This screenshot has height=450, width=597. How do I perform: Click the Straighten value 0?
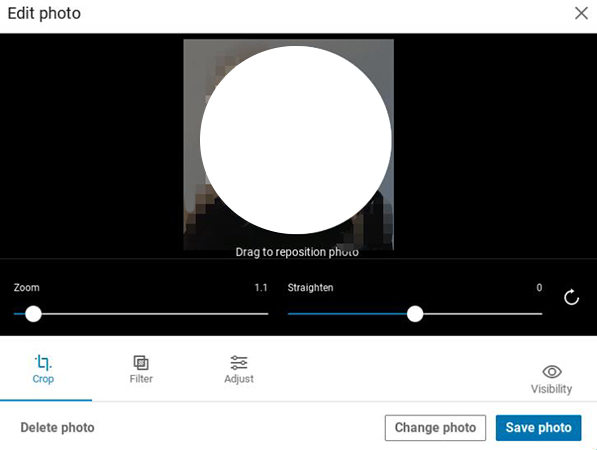click(x=539, y=287)
